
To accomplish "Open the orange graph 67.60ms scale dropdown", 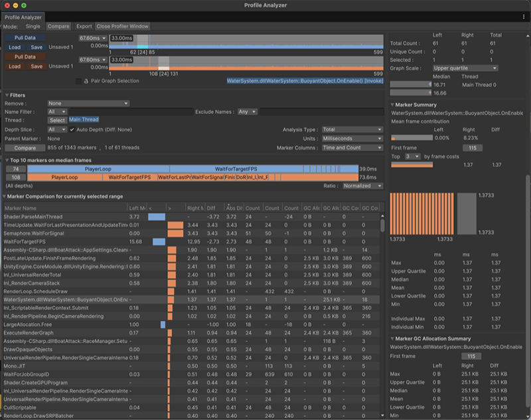I will click(93, 60).
